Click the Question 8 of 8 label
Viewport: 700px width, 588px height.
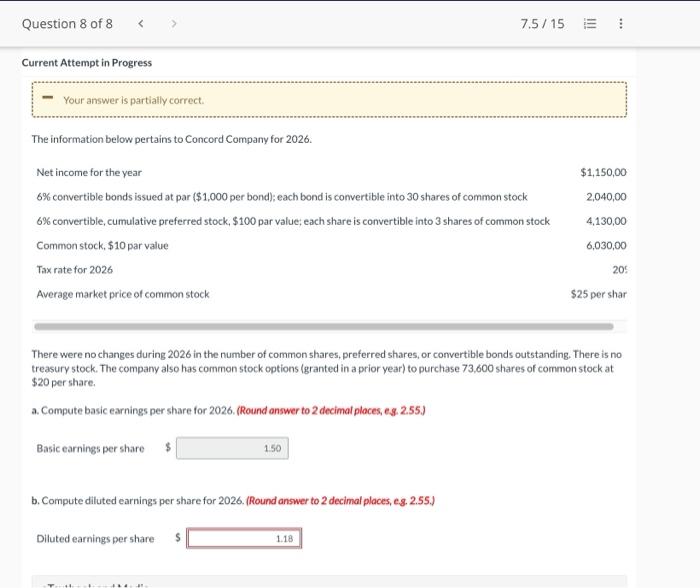pyautogui.click(x=67, y=24)
